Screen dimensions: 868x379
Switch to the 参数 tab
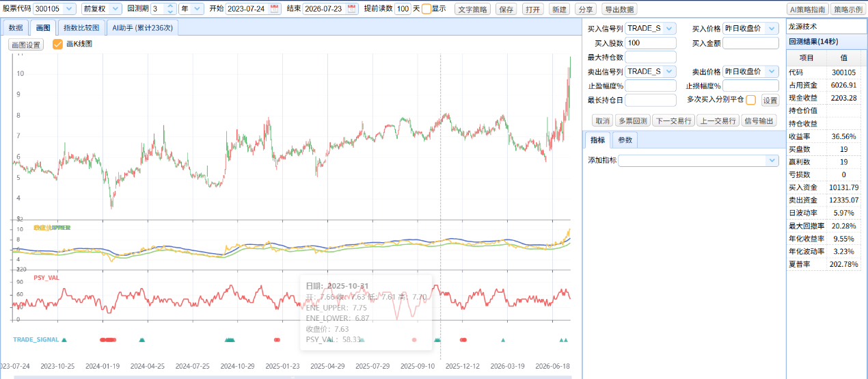(625, 140)
